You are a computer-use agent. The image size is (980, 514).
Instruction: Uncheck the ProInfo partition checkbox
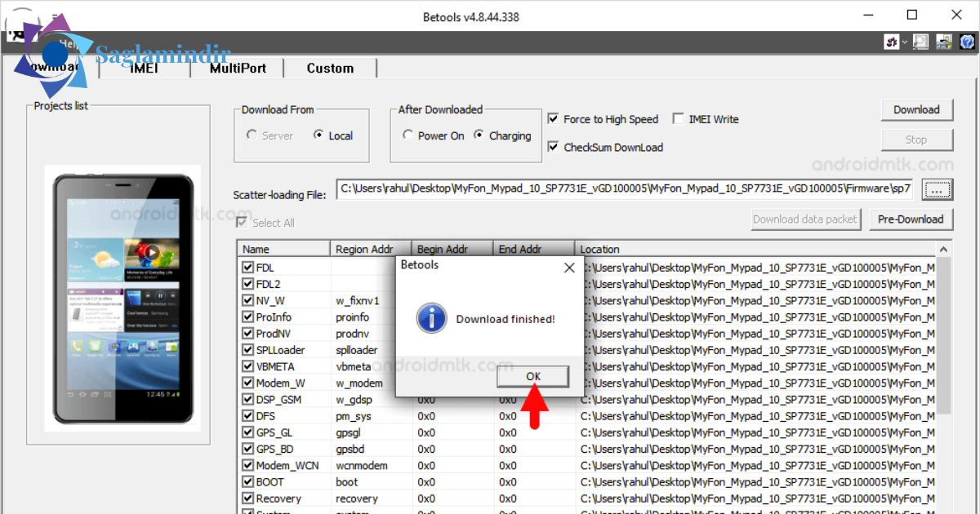pyautogui.click(x=247, y=317)
